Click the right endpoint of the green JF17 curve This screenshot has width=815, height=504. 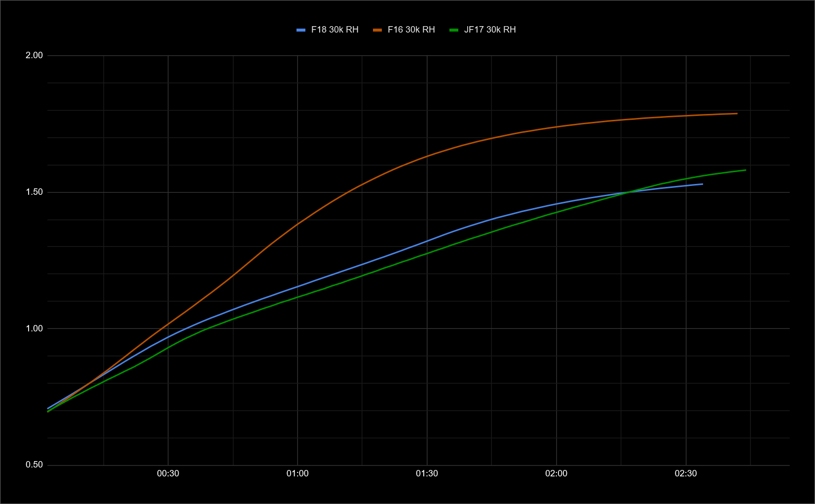click(x=745, y=170)
